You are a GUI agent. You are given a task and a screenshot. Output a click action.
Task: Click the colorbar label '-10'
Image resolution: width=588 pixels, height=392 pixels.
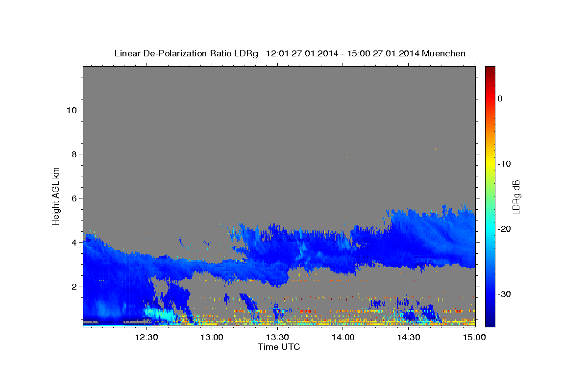tap(504, 164)
